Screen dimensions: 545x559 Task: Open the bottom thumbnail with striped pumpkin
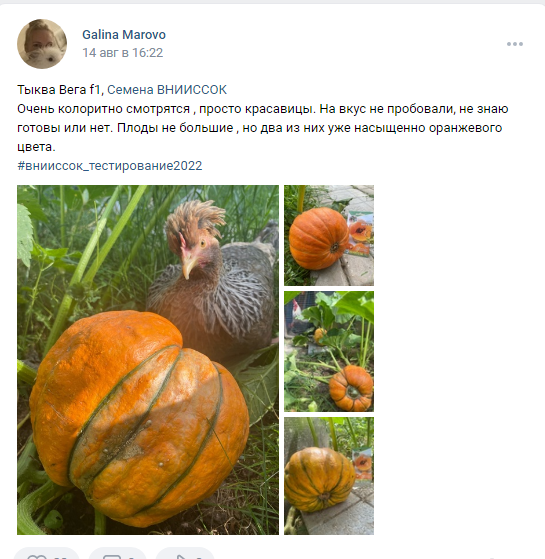pos(329,476)
